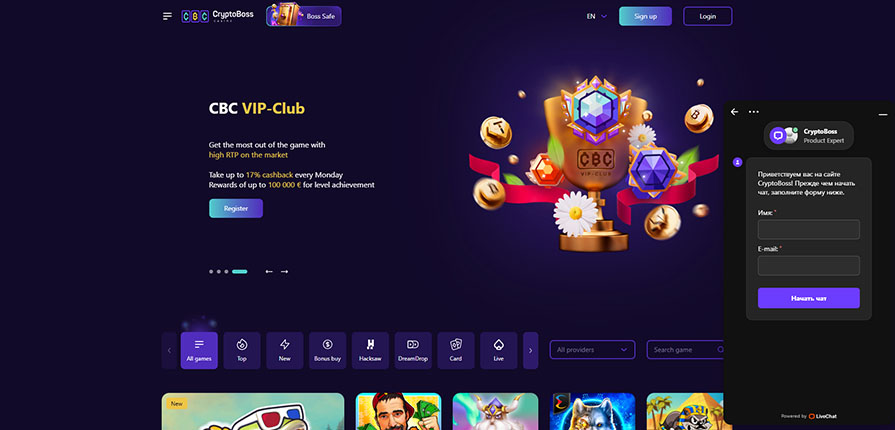Open the Boss Safe banner
895x430 pixels.
click(304, 16)
